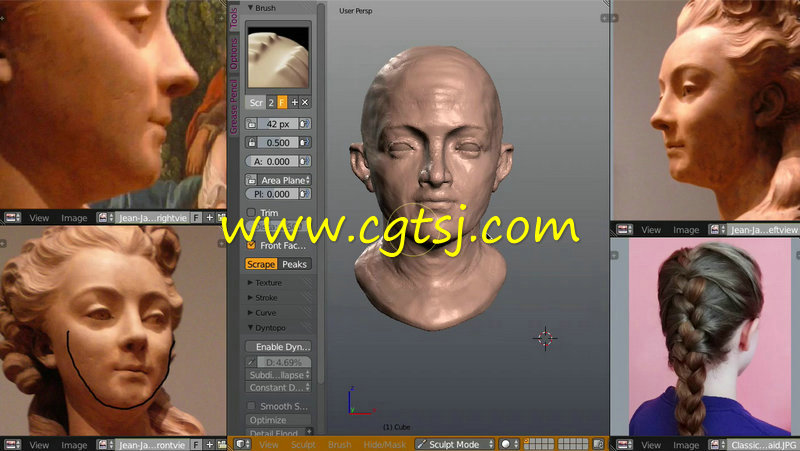Click brush name field Scr
The width and height of the screenshot is (800, 451).
(256, 103)
